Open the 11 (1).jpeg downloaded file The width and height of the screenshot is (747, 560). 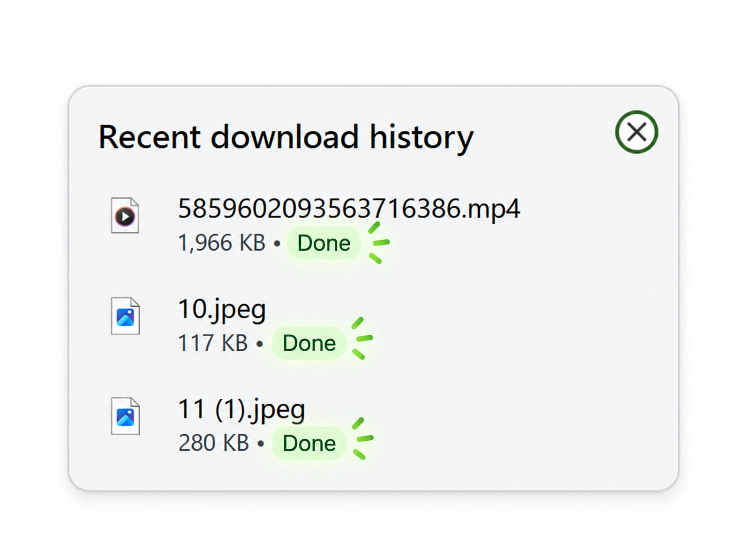241,409
